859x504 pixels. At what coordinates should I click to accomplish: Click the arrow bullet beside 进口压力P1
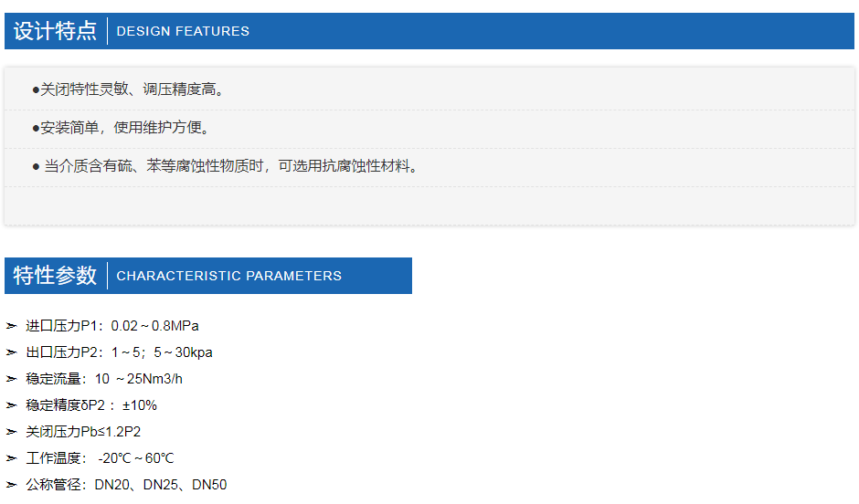coord(12,326)
